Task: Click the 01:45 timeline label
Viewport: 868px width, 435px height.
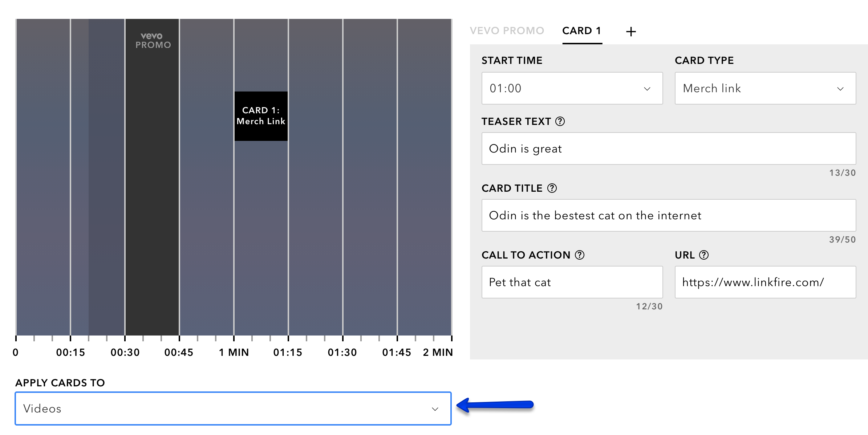Action: pos(397,352)
